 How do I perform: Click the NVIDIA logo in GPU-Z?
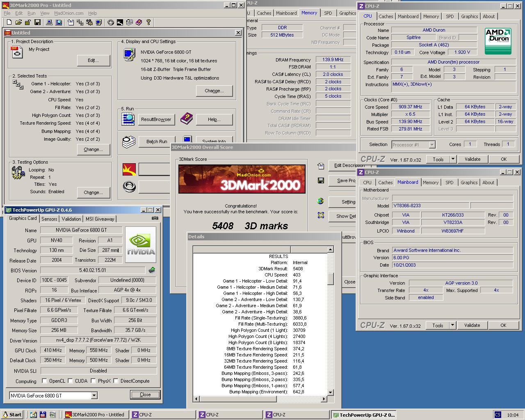pyautogui.click(x=141, y=244)
